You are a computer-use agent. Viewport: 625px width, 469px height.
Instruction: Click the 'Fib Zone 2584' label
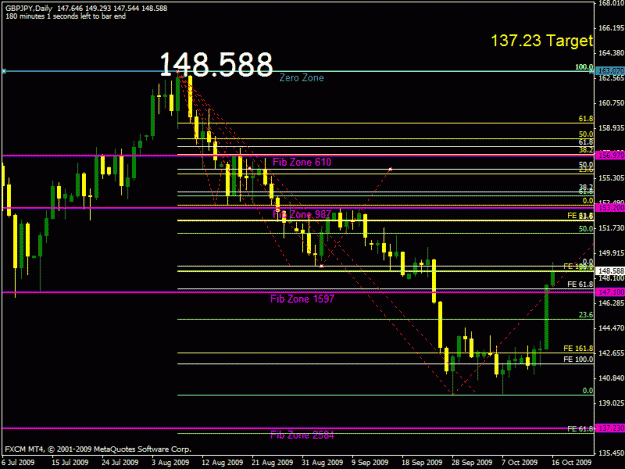point(302,435)
